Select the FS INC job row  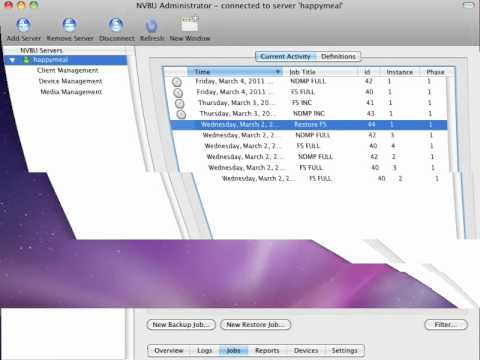coord(307,103)
